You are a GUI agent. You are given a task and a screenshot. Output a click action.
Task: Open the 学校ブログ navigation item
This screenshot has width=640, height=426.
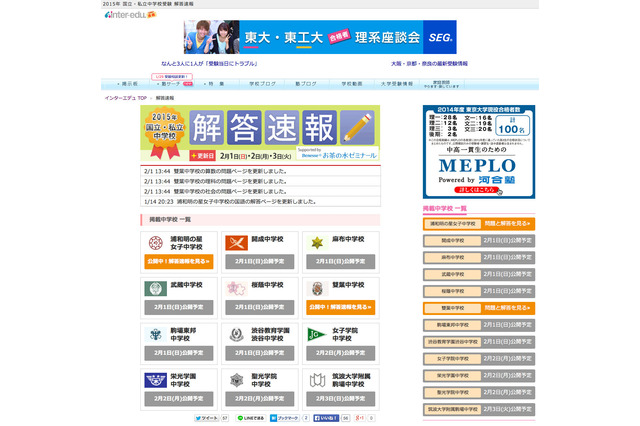click(x=262, y=84)
